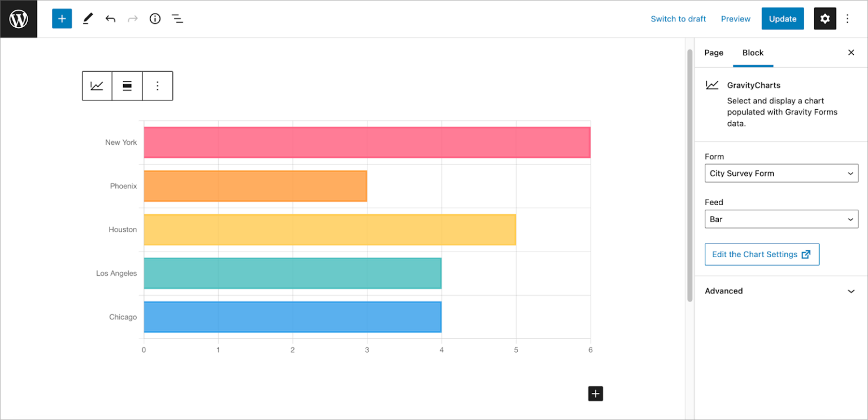
Task: Open the block alignment icon
Action: coord(127,85)
